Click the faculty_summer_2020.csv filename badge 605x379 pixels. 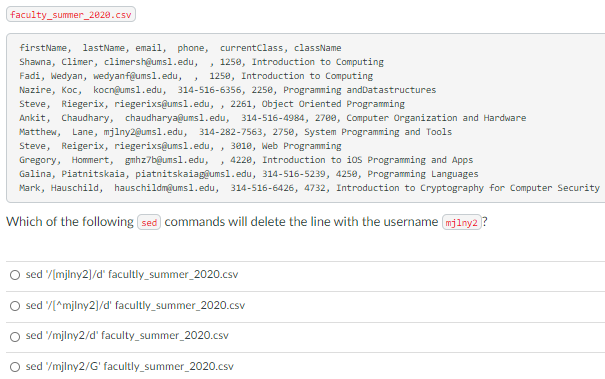(71, 15)
